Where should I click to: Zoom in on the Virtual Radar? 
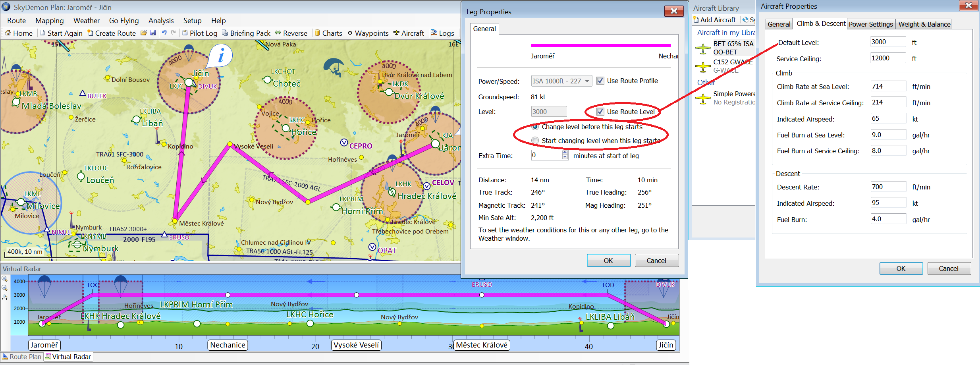coord(5,279)
